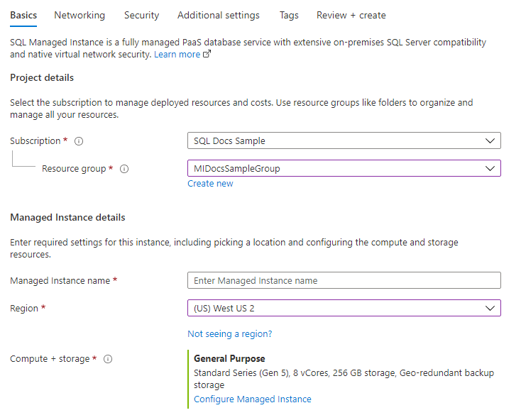Viewport: 521px width, 420px height.
Task: Open the Review + create tab
Action: click(x=351, y=15)
